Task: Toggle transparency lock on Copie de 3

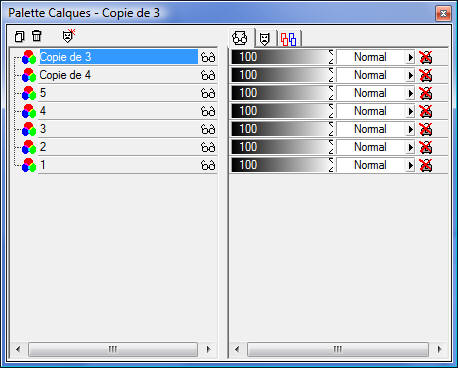Action: 426,57
